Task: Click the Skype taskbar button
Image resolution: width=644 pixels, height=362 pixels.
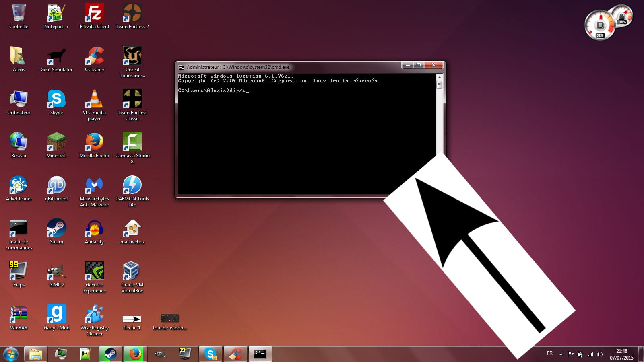Action: tap(210, 354)
